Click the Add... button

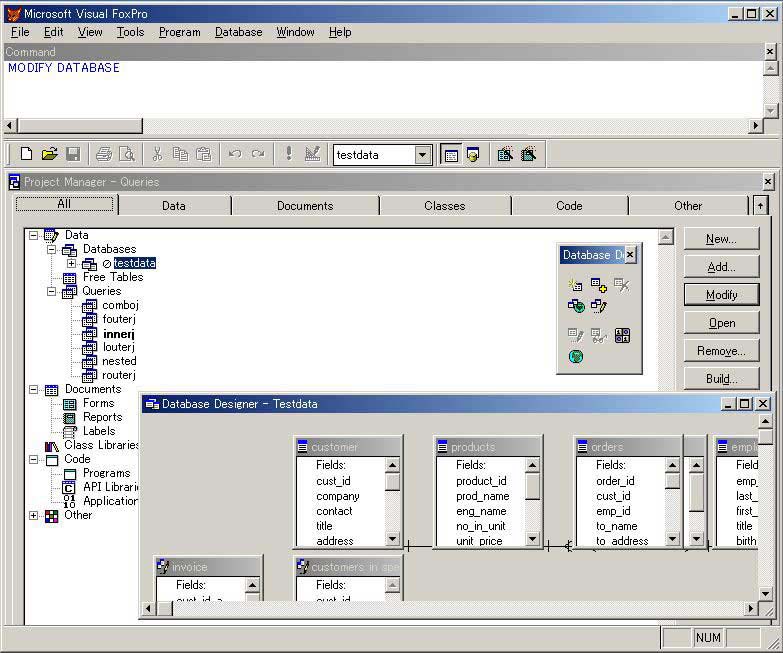click(721, 267)
